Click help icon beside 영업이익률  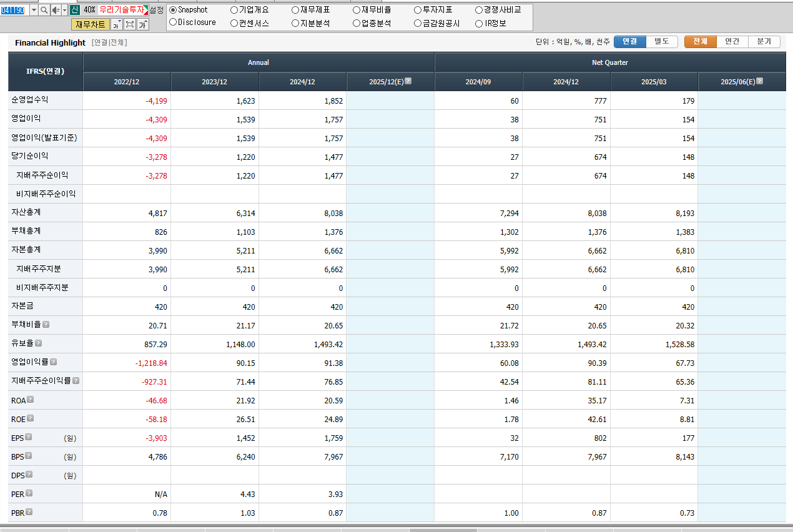53,362
